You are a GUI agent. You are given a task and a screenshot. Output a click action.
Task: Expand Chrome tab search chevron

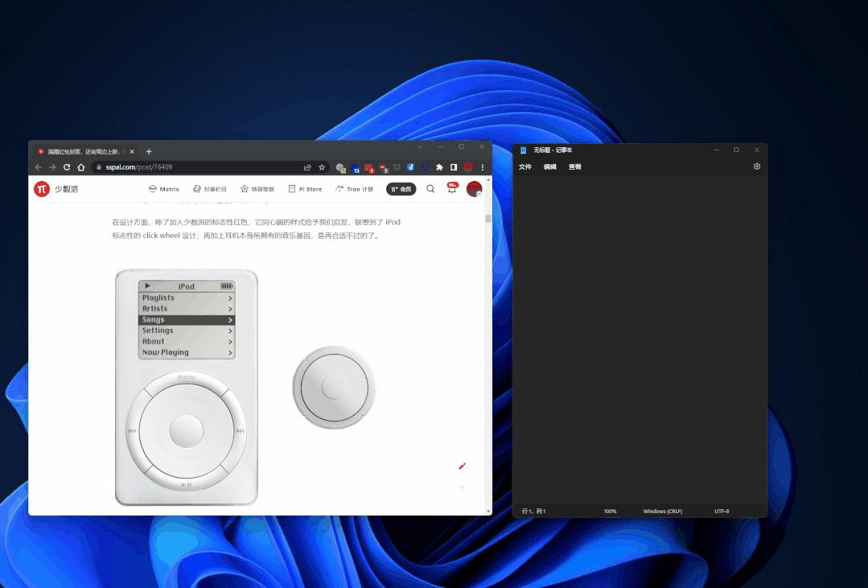tap(420, 147)
